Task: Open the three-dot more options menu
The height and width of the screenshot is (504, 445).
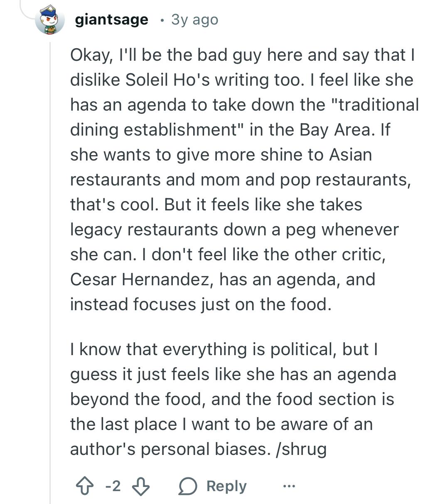Action: coord(289,486)
